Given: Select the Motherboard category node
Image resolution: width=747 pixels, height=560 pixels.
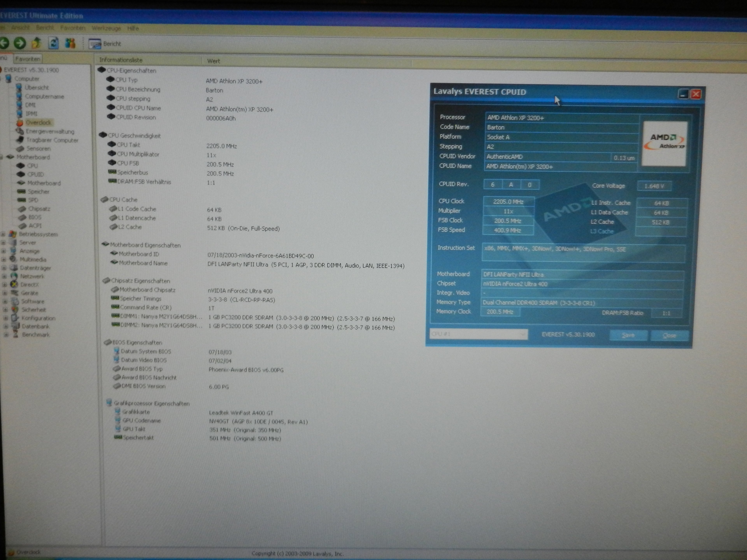Looking at the screenshot, I should (x=33, y=157).
